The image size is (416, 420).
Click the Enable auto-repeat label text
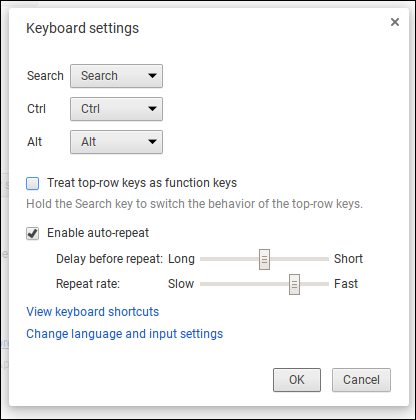pyautogui.click(x=98, y=233)
